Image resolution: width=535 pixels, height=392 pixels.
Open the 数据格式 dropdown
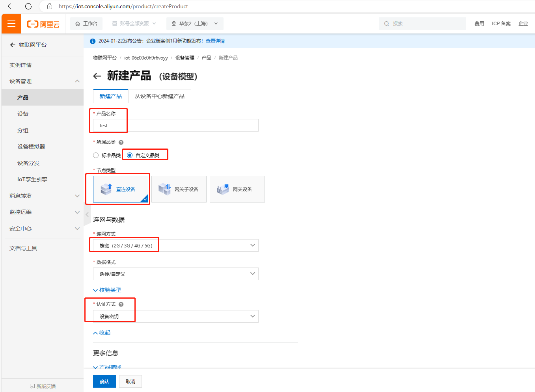coord(176,274)
